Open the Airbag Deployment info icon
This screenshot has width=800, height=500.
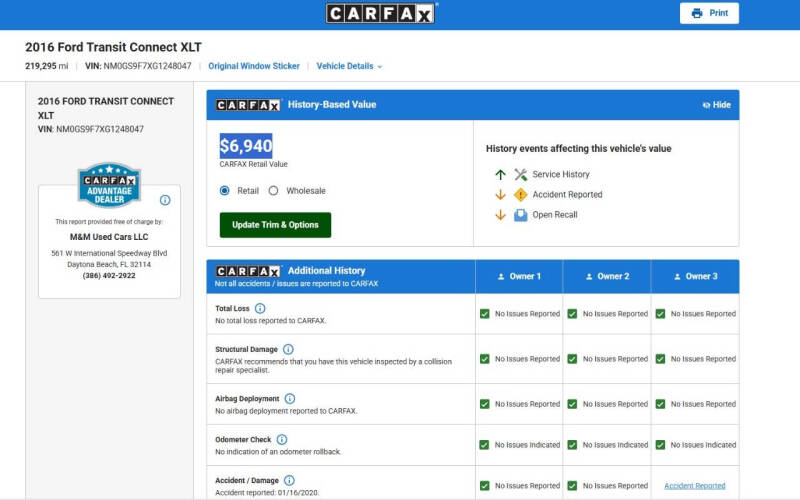pyautogui.click(x=290, y=398)
